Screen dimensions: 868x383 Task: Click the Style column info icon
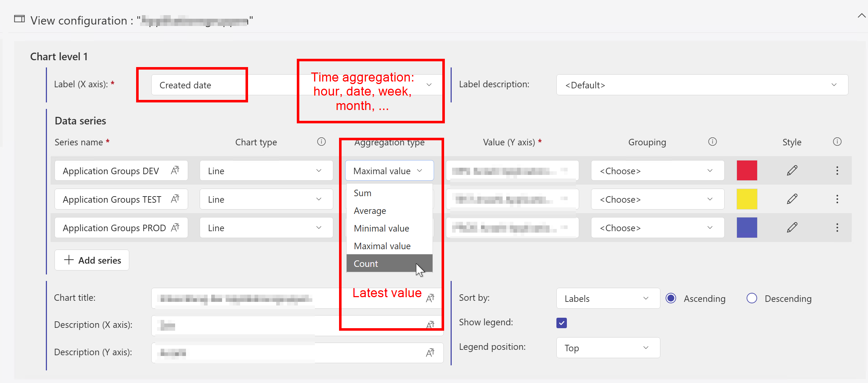[837, 142]
